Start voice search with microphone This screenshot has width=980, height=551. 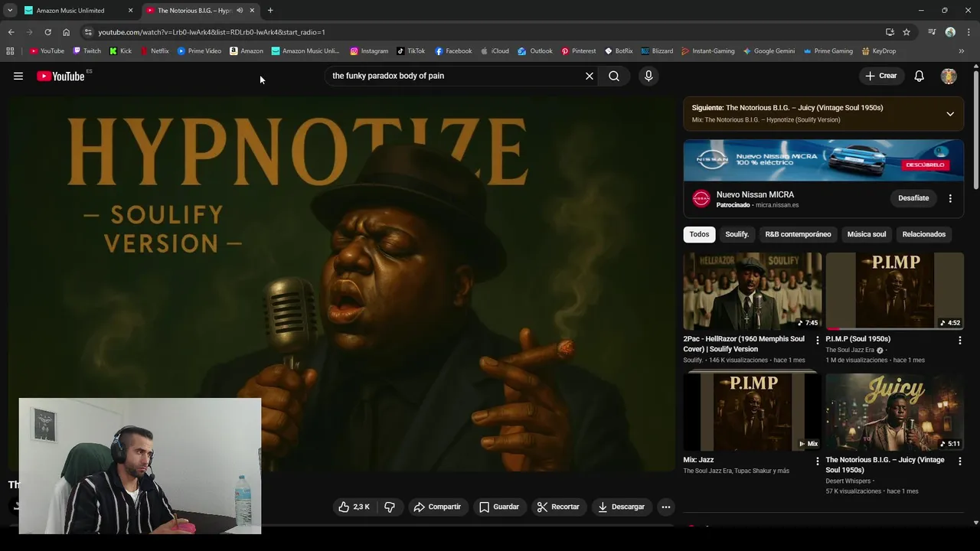(x=648, y=76)
